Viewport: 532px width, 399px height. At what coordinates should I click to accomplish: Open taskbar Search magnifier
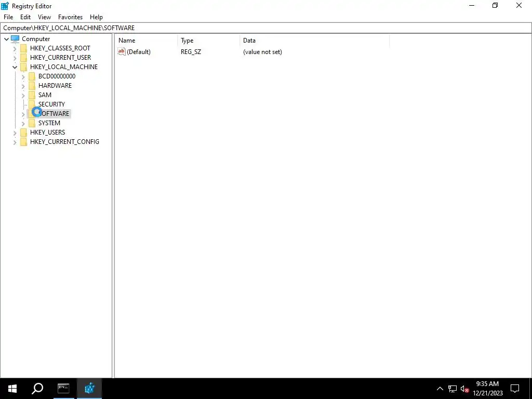tap(37, 389)
